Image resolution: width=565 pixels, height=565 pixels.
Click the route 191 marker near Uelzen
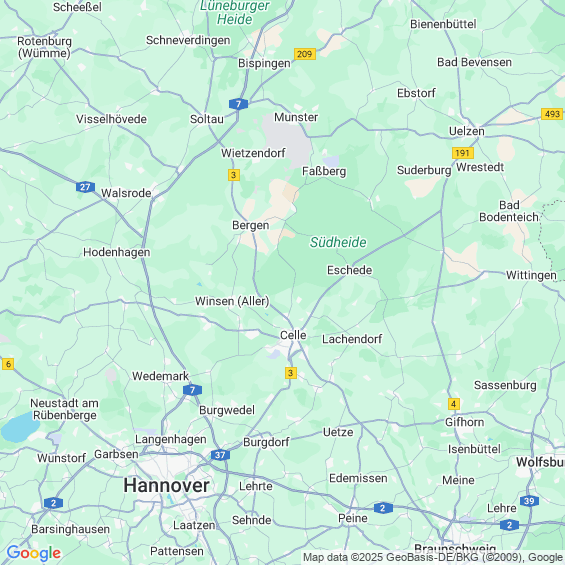point(463,153)
